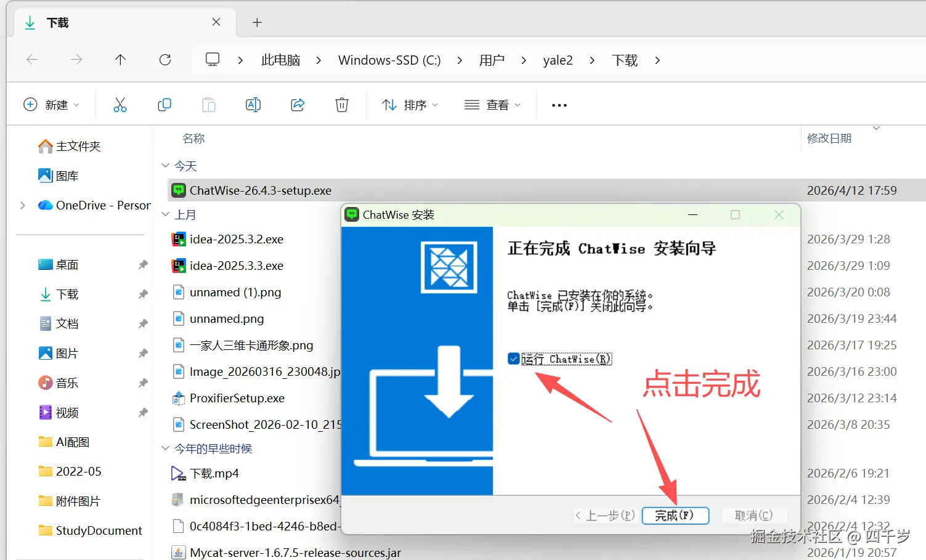Collapse the 今年的早些时候 group
Viewport: 926px width, 560px height.
click(x=165, y=448)
